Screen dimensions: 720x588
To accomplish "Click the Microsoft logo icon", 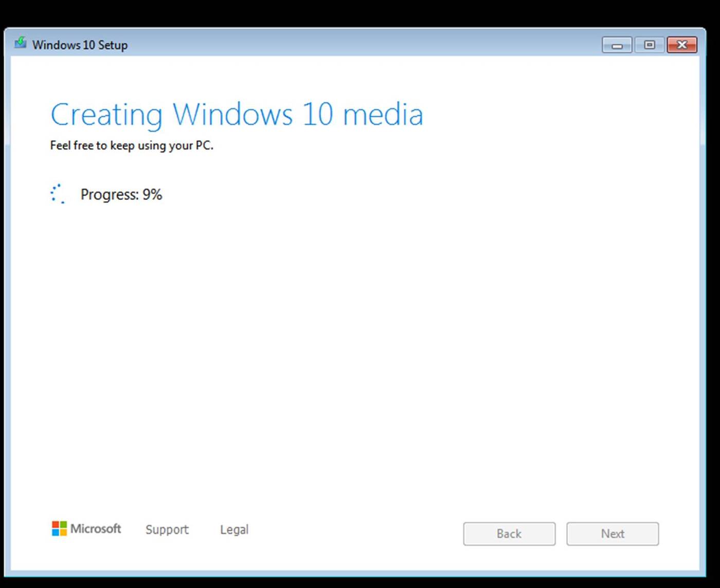I will [59, 528].
